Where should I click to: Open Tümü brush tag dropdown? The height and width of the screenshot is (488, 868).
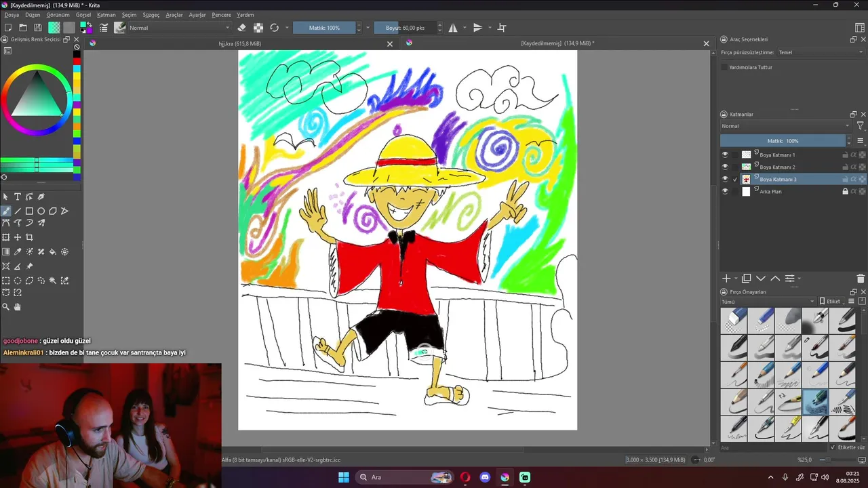[768, 302]
